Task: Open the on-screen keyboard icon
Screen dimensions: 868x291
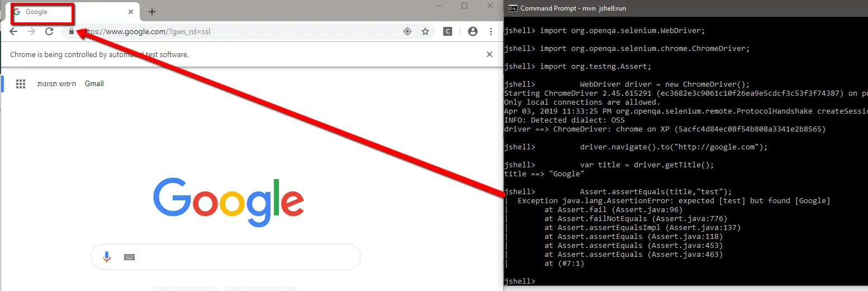Action: 130,257
